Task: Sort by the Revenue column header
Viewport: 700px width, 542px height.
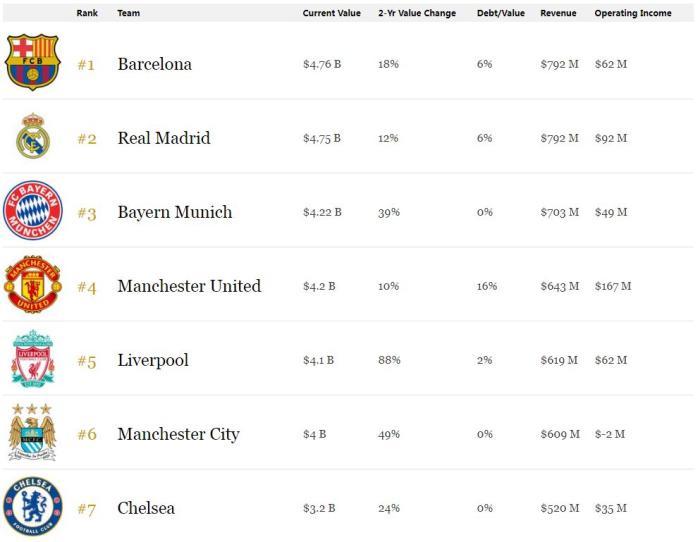Action: (558, 13)
